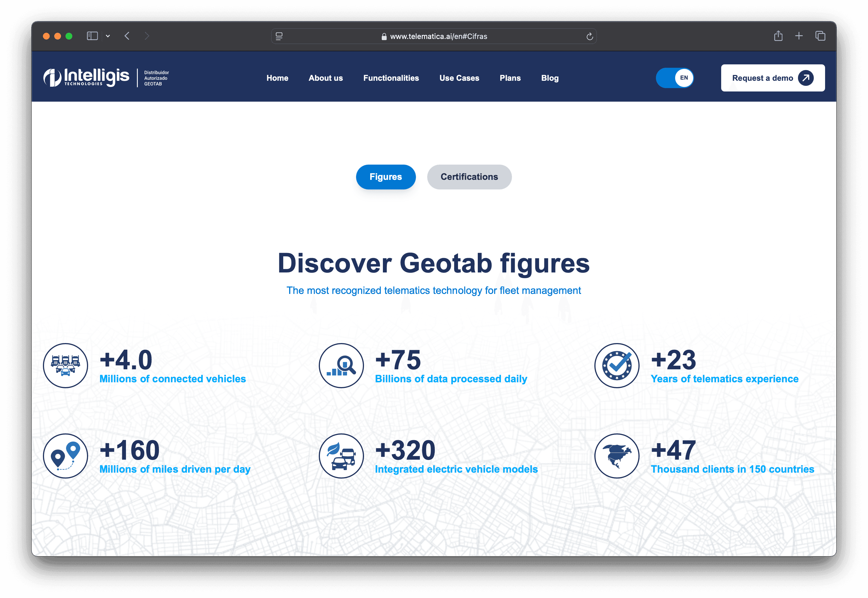
Task: Click the checkmark badge experience icon
Action: point(617,365)
